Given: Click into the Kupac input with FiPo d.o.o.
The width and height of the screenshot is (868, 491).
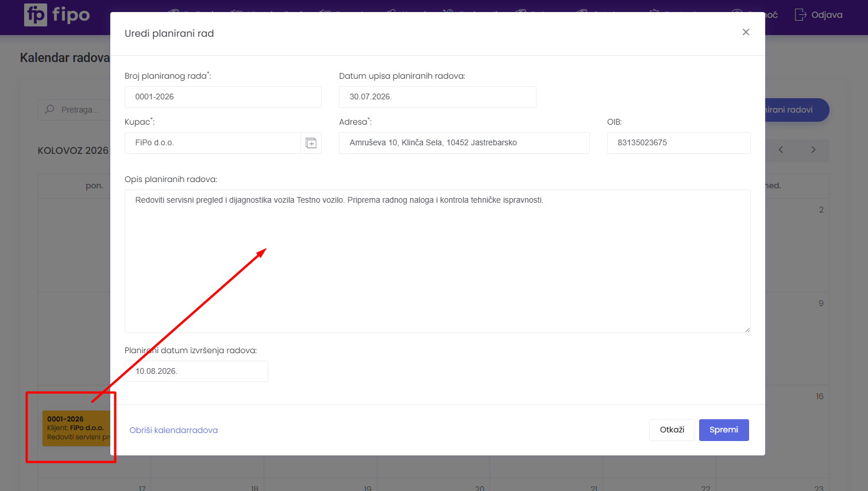Looking at the screenshot, I should pos(213,143).
